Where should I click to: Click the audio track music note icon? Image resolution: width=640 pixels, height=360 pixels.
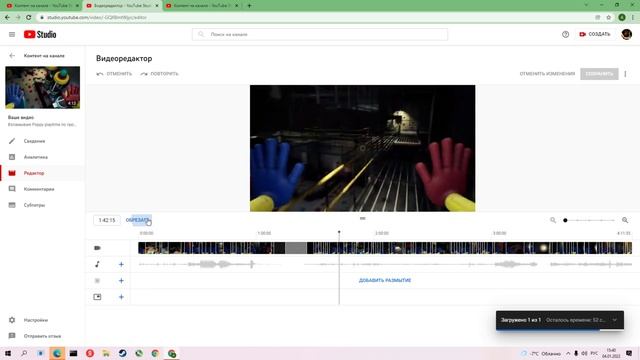point(97,264)
